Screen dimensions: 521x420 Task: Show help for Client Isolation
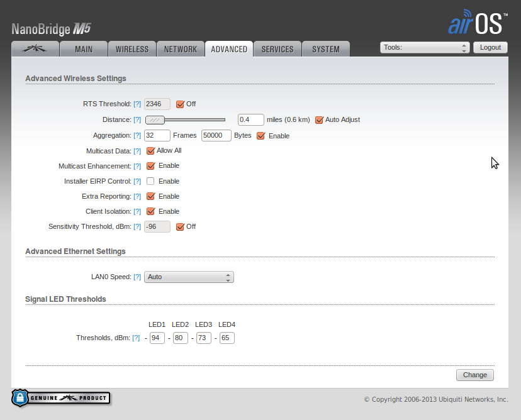[x=137, y=212]
